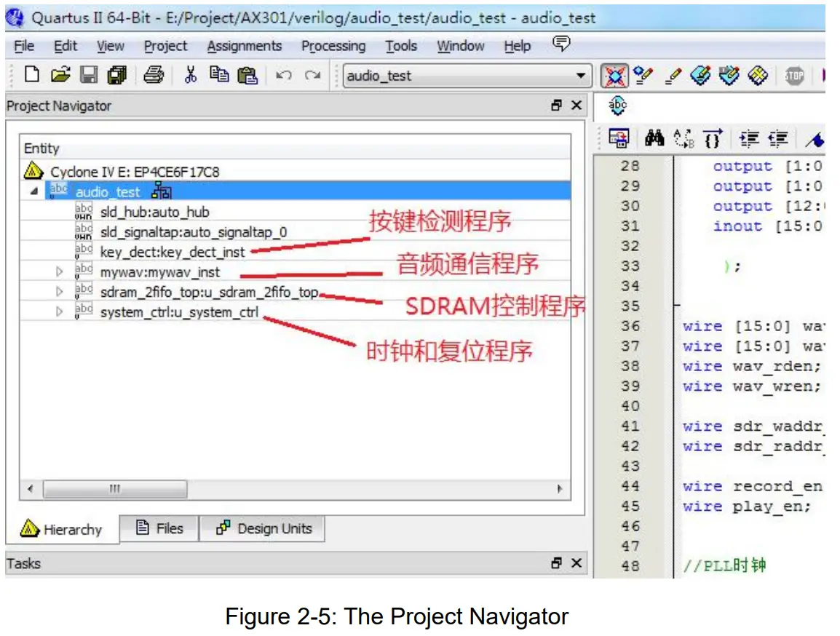The height and width of the screenshot is (636, 840).
Task: Open the Pin Planner icon
Action: 700,76
